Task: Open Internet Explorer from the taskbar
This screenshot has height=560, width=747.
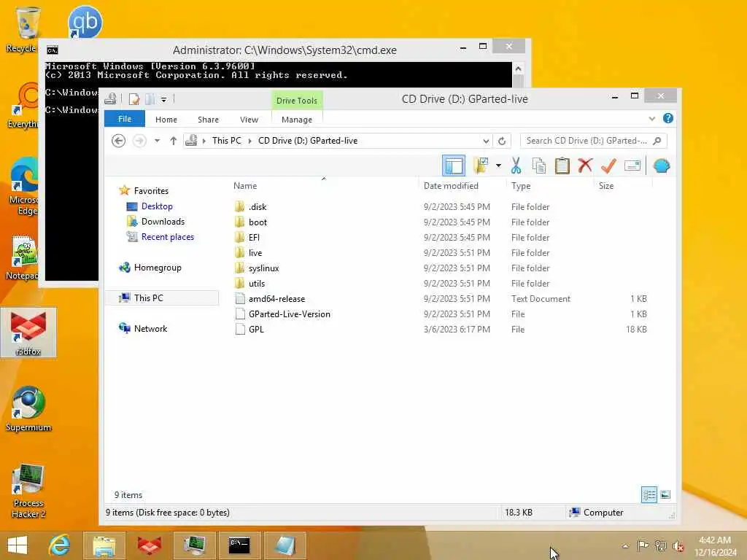Action: pyautogui.click(x=60, y=545)
